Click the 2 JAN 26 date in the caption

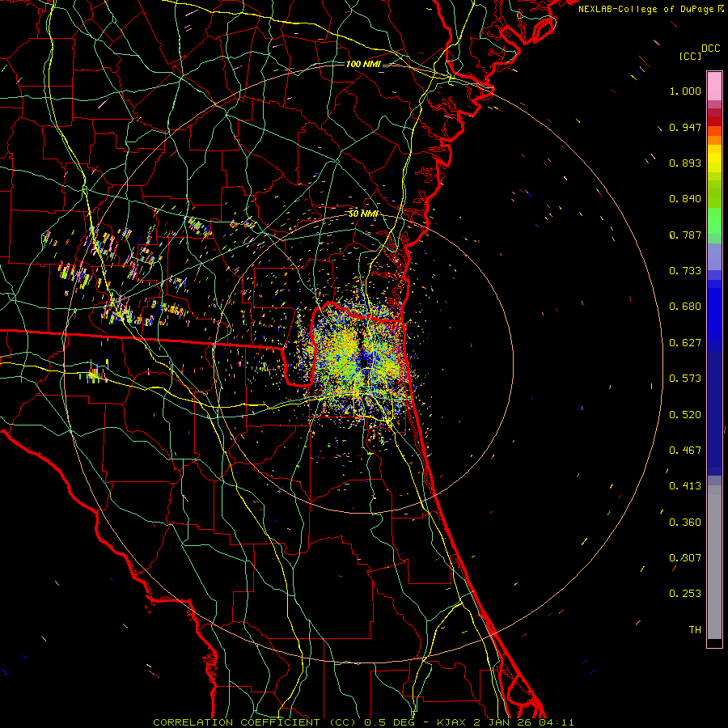[x=504, y=722]
